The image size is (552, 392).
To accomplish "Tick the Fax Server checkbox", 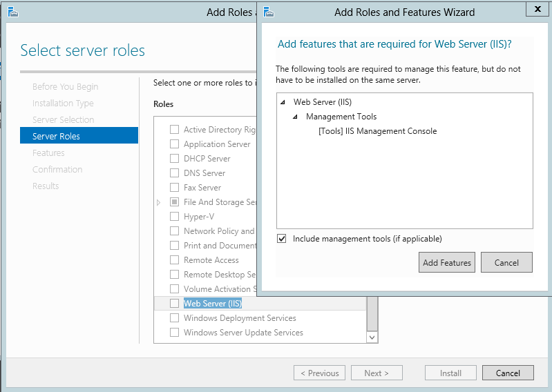I will point(174,188).
